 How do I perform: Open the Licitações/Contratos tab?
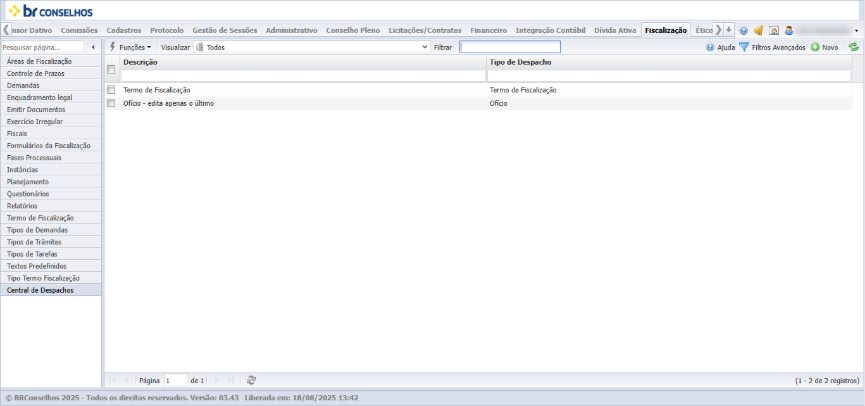pos(425,30)
